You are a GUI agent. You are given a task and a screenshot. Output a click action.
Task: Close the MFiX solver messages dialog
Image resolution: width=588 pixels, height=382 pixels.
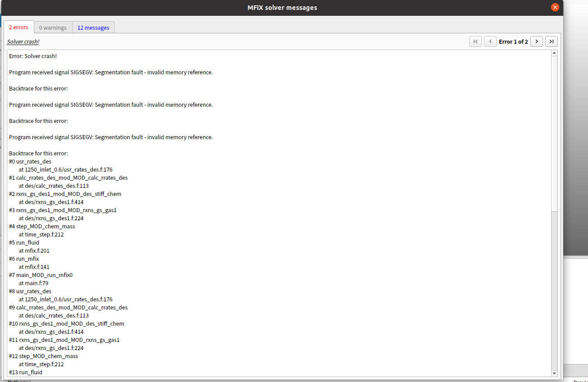coord(555,7)
